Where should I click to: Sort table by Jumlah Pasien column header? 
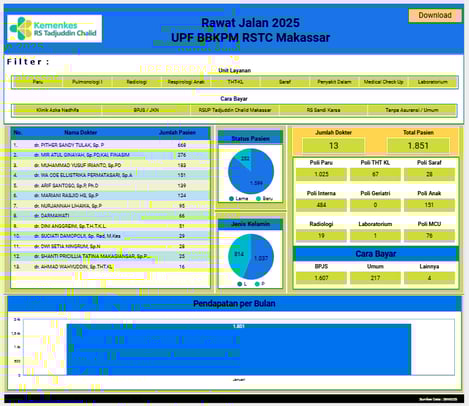point(177,133)
